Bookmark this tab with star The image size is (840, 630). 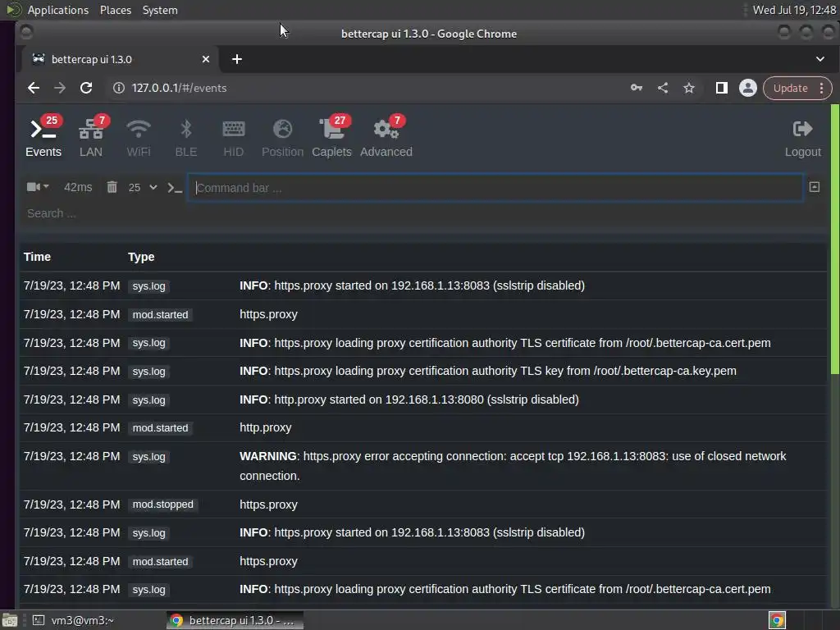point(689,88)
